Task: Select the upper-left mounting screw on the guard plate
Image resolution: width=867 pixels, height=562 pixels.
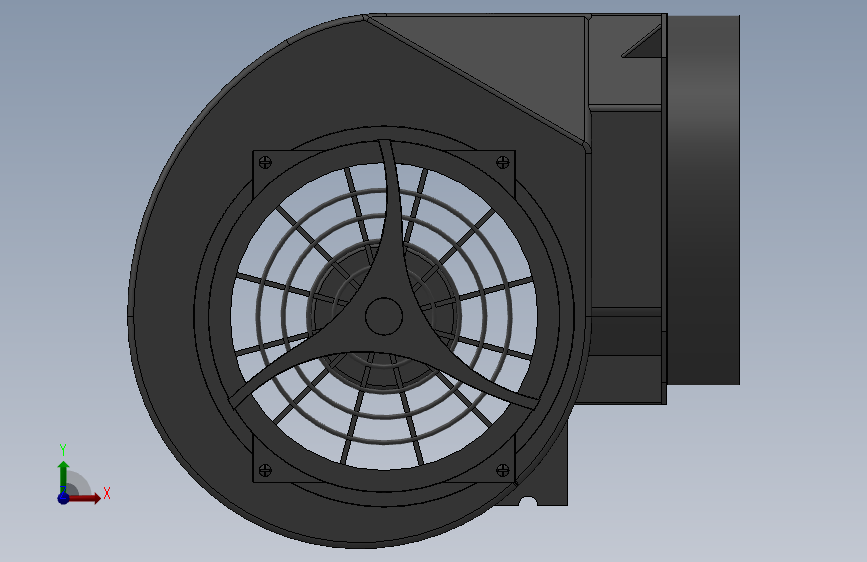Action: (265, 162)
